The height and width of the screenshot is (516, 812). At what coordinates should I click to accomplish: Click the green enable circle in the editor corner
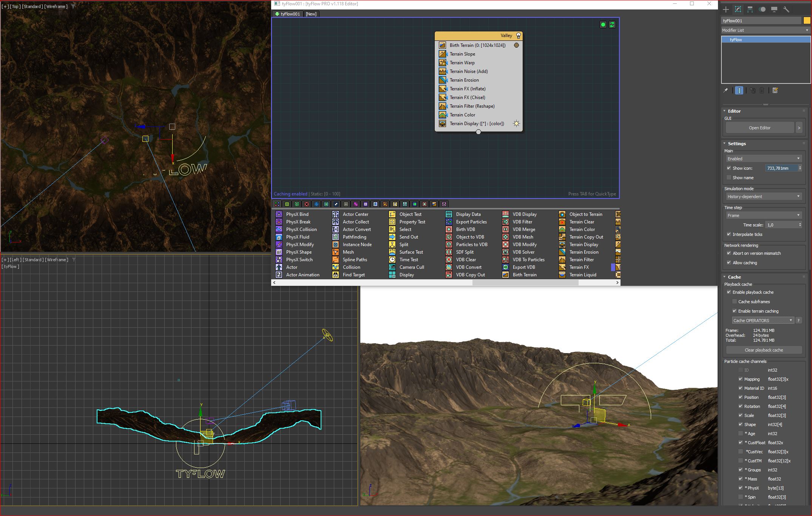click(603, 25)
